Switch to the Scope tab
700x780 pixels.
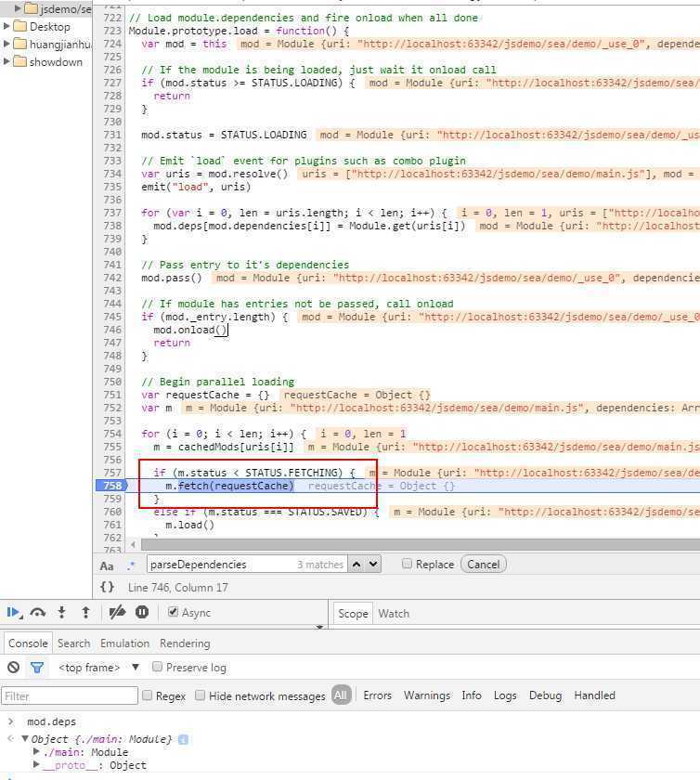click(353, 614)
